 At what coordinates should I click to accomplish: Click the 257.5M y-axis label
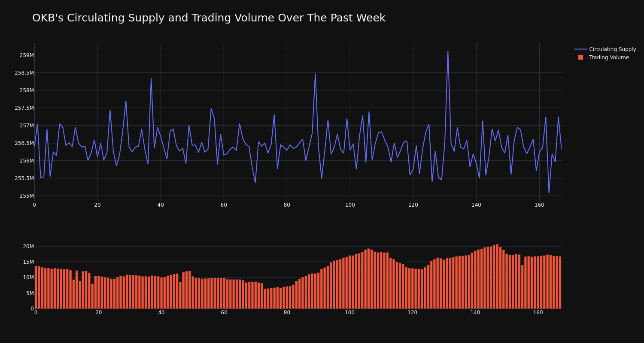coord(24,108)
